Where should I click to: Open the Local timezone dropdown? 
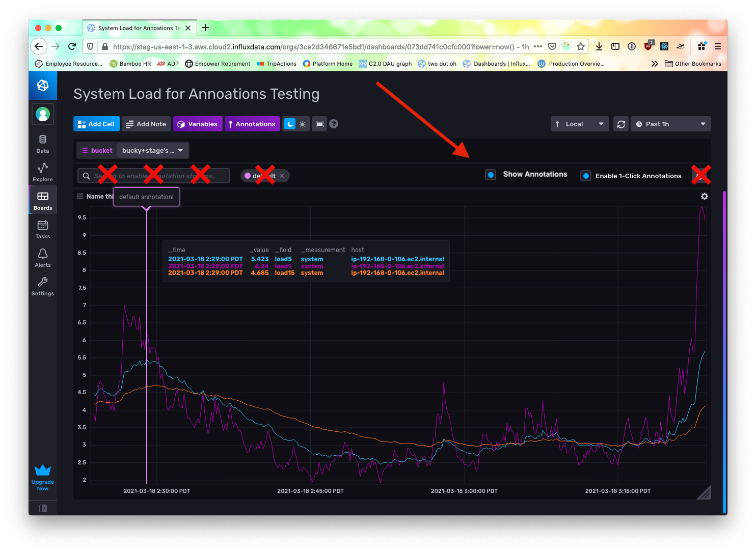coord(580,124)
